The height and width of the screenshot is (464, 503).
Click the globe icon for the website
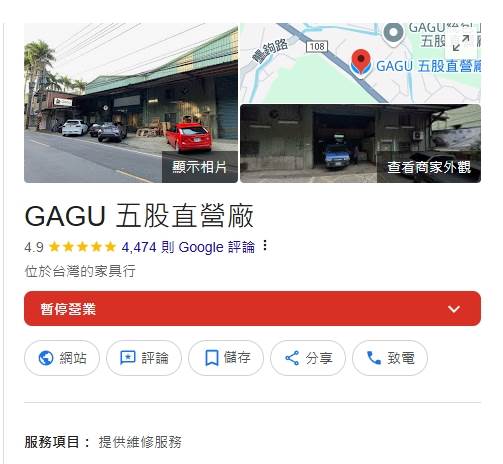click(x=46, y=358)
